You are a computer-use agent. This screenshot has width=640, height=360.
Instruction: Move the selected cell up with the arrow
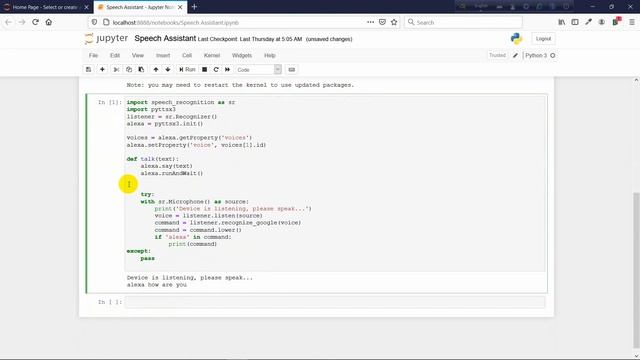click(156, 69)
